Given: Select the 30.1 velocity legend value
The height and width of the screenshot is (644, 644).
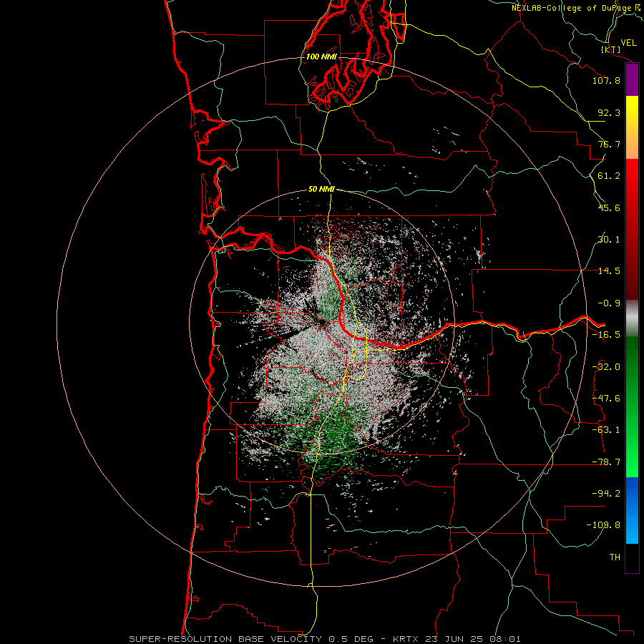Looking at the screenshot, I should [x=609, y=240].
